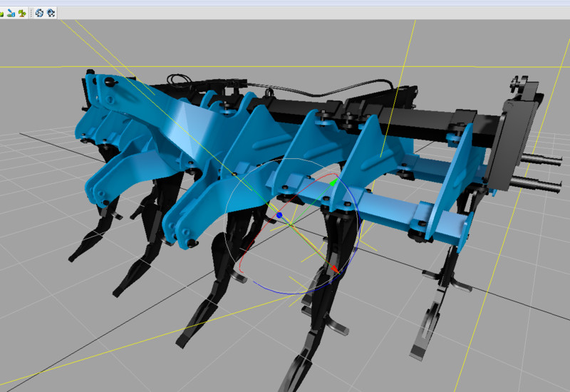Screen dimensions: 570x392
Task: Click the second blue circular toolbar icon
Action: tap(51, 12)
